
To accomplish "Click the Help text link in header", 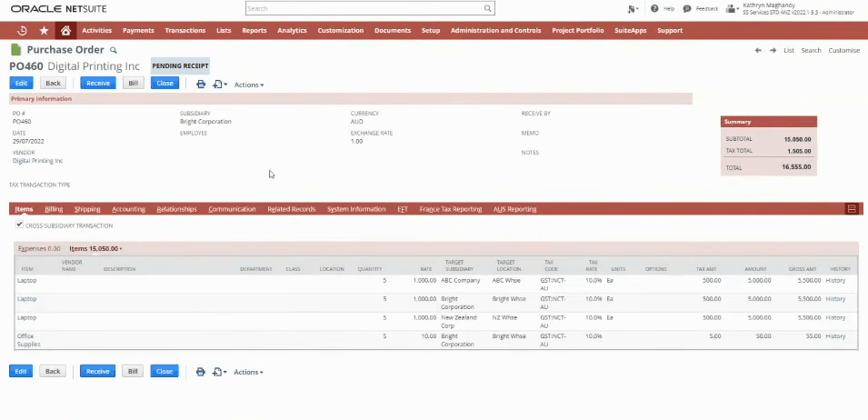I will [x=669, y=9].
